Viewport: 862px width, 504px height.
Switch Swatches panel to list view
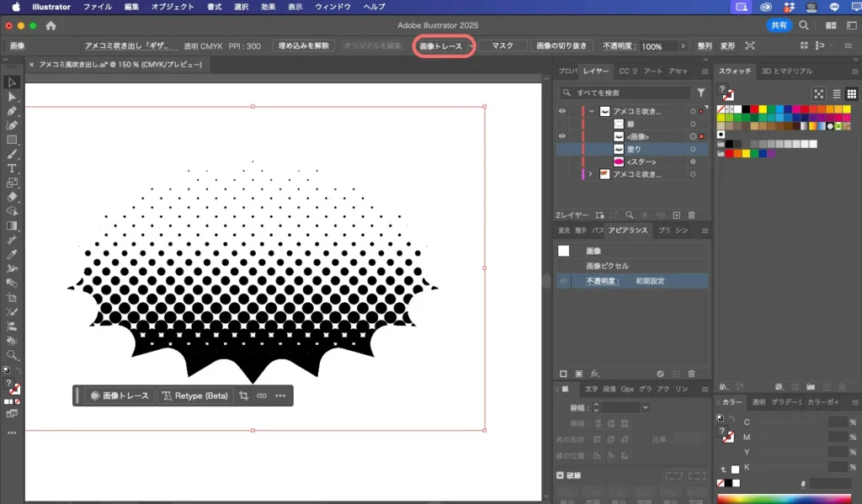(x=836, y=93)
